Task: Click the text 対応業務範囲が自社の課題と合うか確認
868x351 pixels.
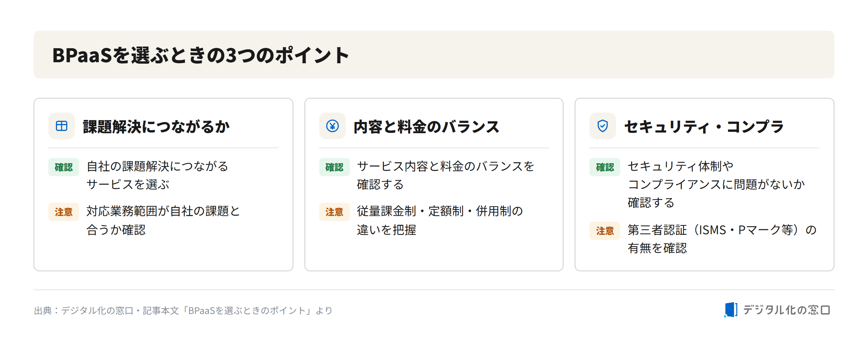Action: coord(163,220)
